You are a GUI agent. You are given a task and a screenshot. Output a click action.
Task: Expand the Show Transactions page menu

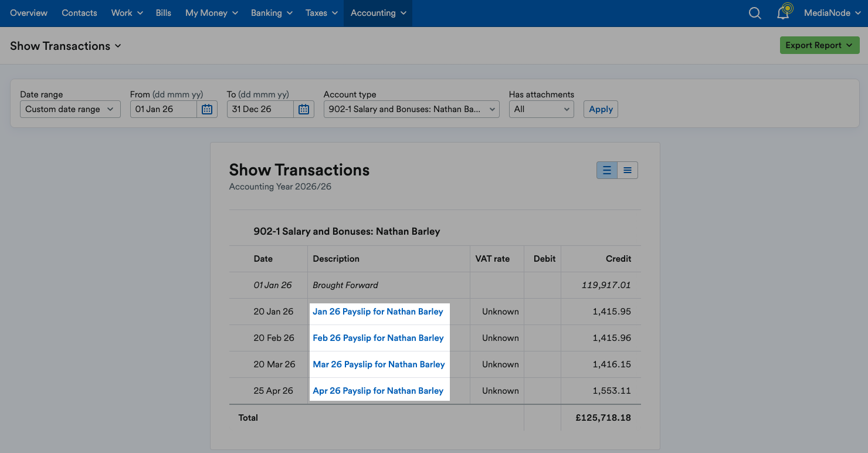66,46
